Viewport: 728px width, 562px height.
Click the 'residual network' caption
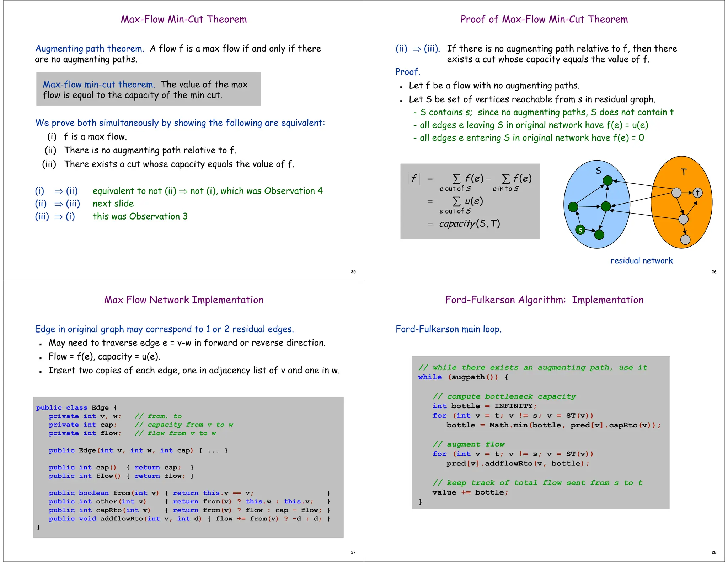(641, 261)
